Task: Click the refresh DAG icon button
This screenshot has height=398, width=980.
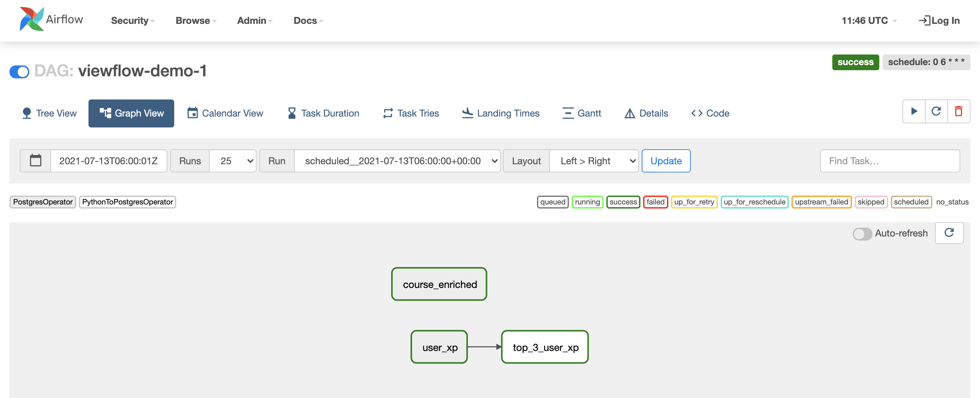Action: [936, 111]
